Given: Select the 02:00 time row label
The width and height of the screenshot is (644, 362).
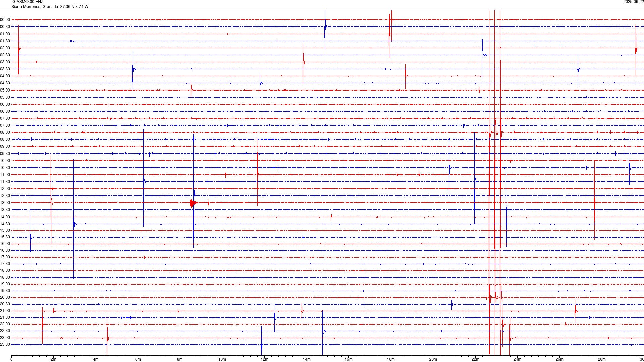Looking at the screenshot, I should (x=5, y=48).
